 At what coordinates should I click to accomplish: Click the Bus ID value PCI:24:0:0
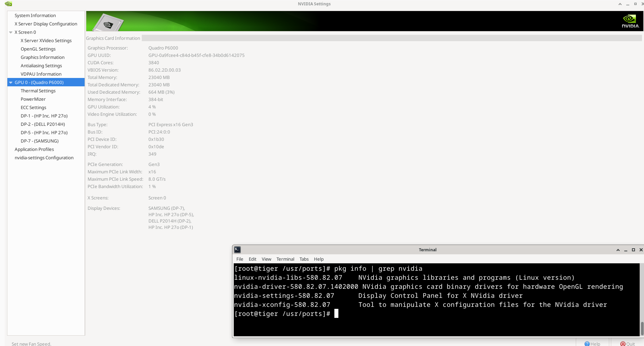(159, 132)
